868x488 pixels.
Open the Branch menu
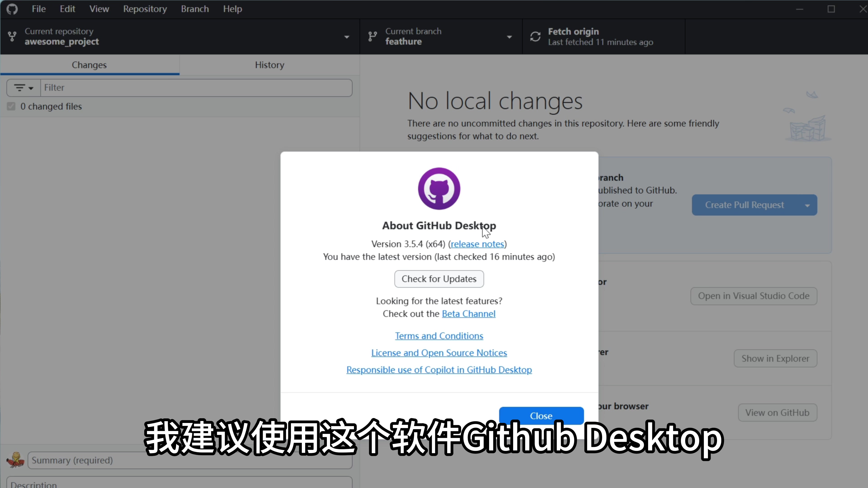coord(195,9)
